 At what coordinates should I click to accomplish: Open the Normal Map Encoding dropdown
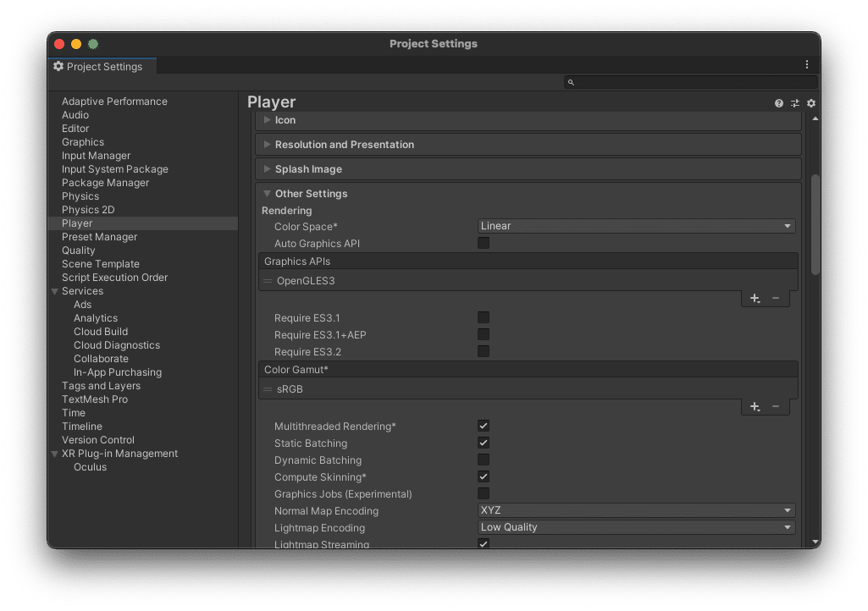tap(636, 510)
